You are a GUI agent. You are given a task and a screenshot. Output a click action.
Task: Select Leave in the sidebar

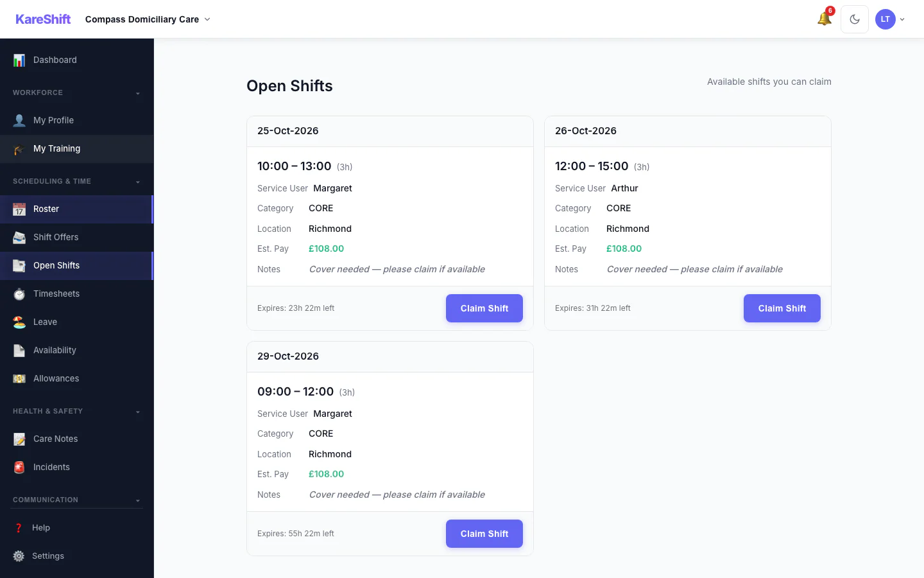tap(77, 322)
